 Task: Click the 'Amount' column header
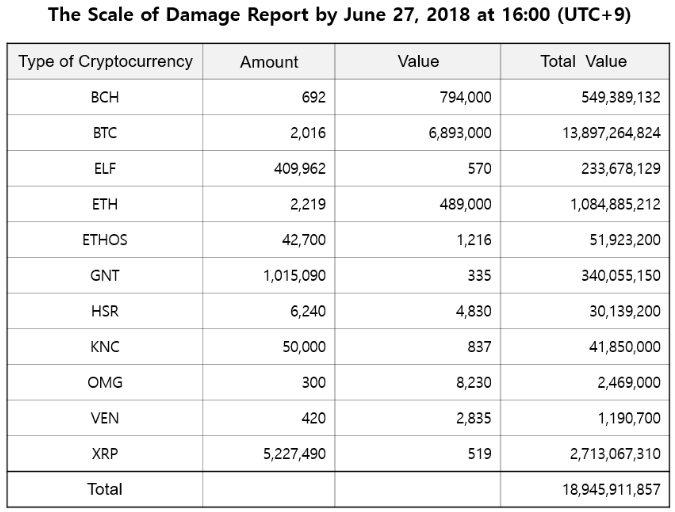coord(269,62)
